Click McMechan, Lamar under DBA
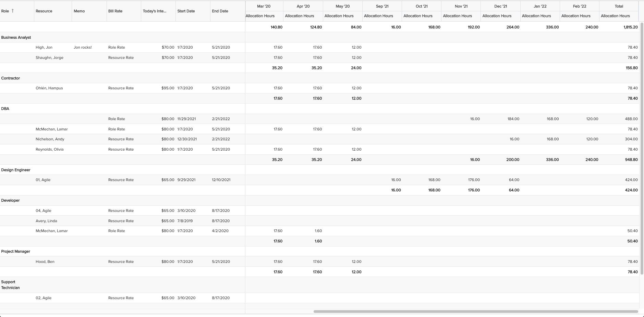The image size is (644, 317). [x=51, y=129]
